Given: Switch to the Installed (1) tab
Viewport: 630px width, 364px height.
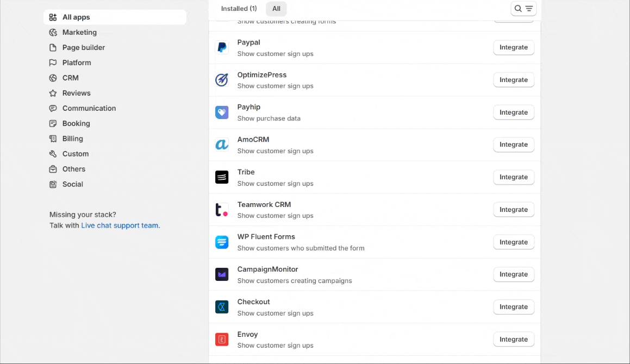Looking at the screenshot, I should coord(239,9).
